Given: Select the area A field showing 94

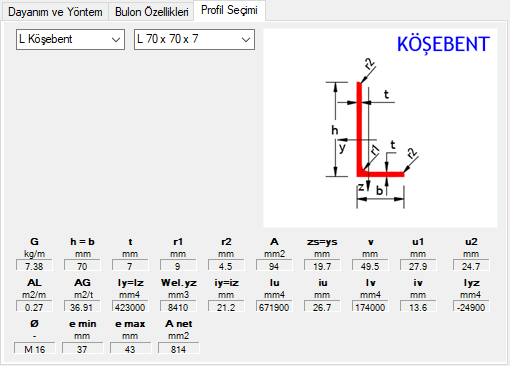Looking at the screenshot, I should pos(274,266).
